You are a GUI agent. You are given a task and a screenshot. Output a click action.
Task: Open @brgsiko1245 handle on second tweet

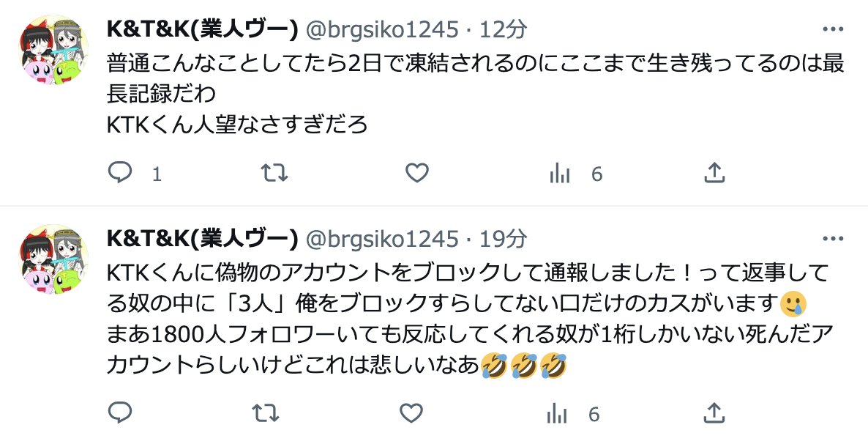[x=382, y=240]
